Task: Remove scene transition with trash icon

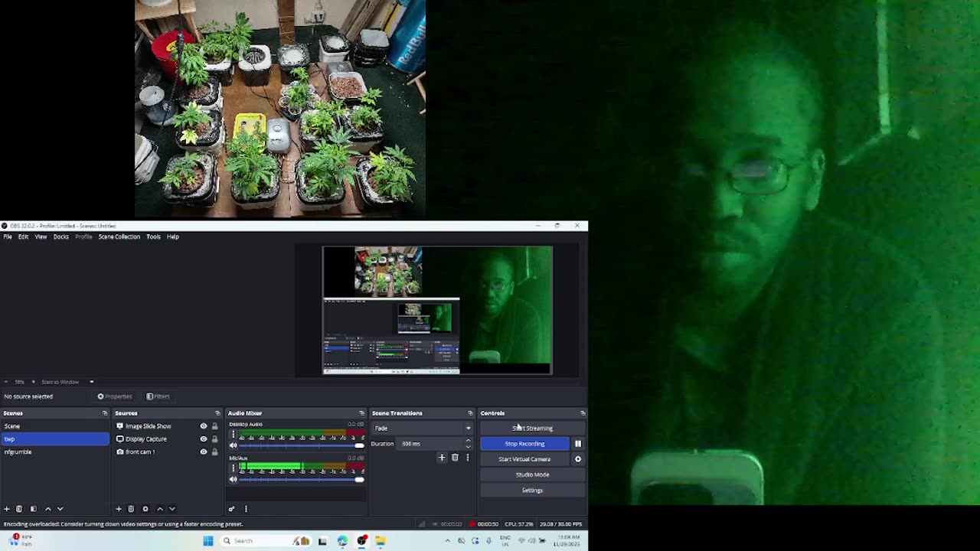Action: (x=455, y=458)
